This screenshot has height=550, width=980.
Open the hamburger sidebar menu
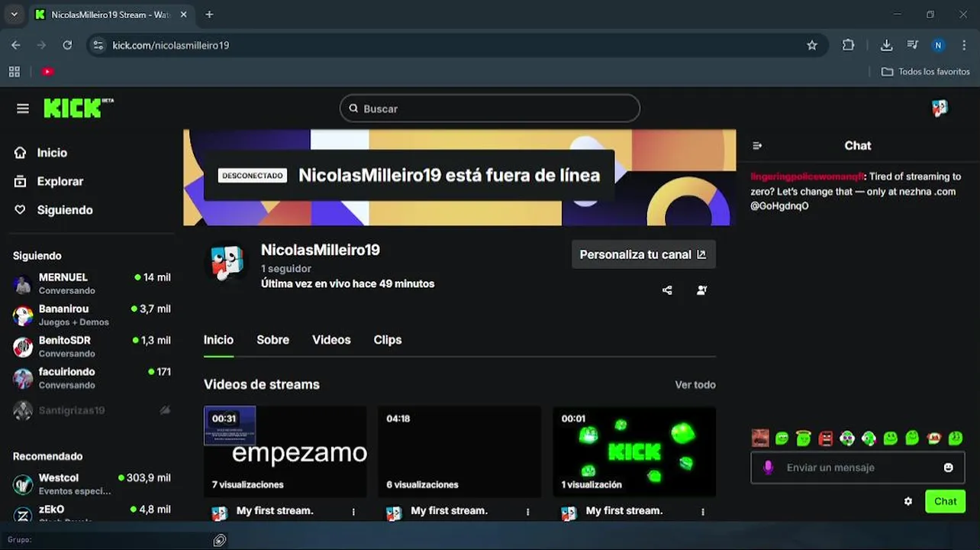[x=23, y=108]
